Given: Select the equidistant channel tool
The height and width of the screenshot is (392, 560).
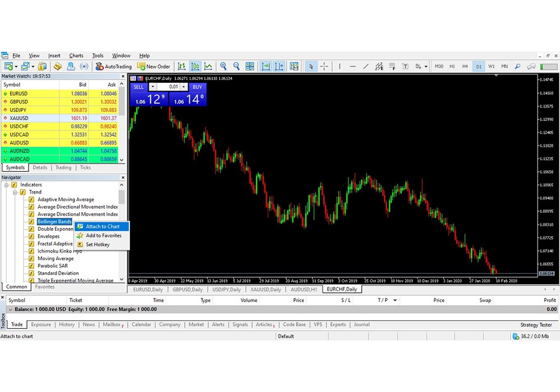Looking at the screenshot, I should pyautogui.click(x=379, y=67).
